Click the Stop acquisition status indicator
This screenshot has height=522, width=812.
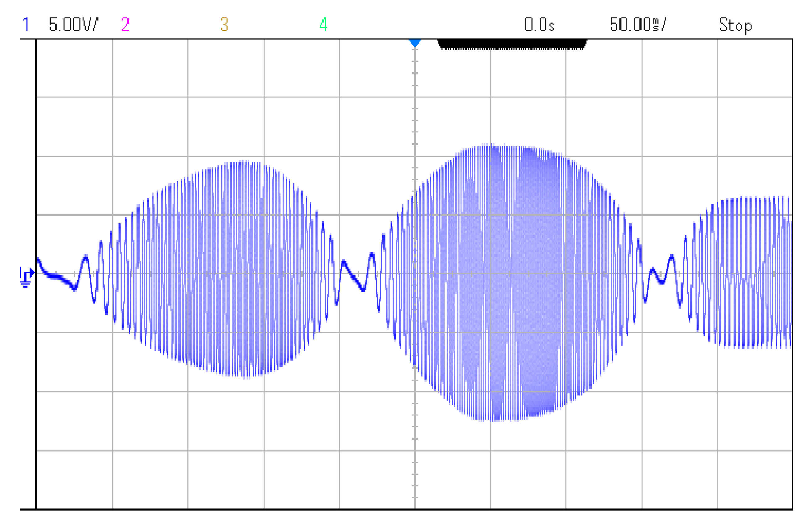pyautogui.click(x=735, y=25)
